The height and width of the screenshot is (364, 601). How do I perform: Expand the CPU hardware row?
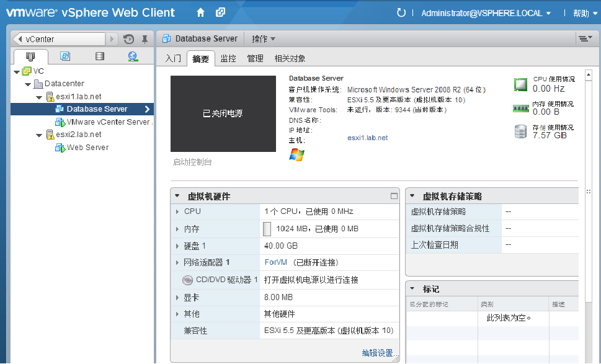coord(177,211)
